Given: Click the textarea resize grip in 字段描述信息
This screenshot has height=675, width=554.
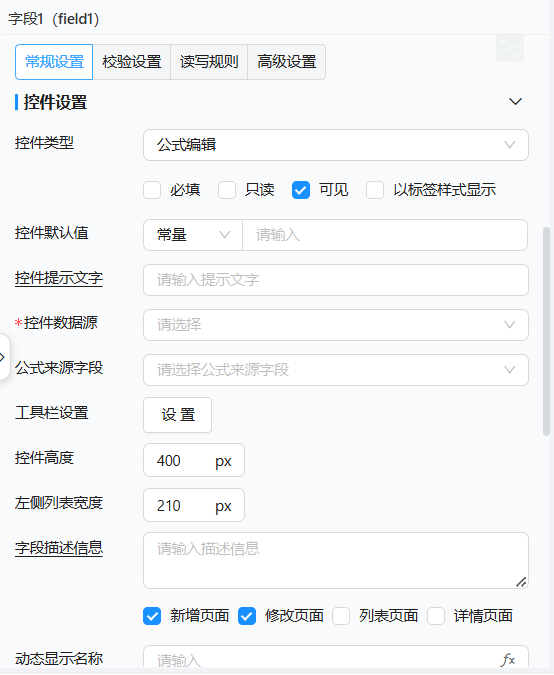Looking at the screenshot, I should point(521,582).
